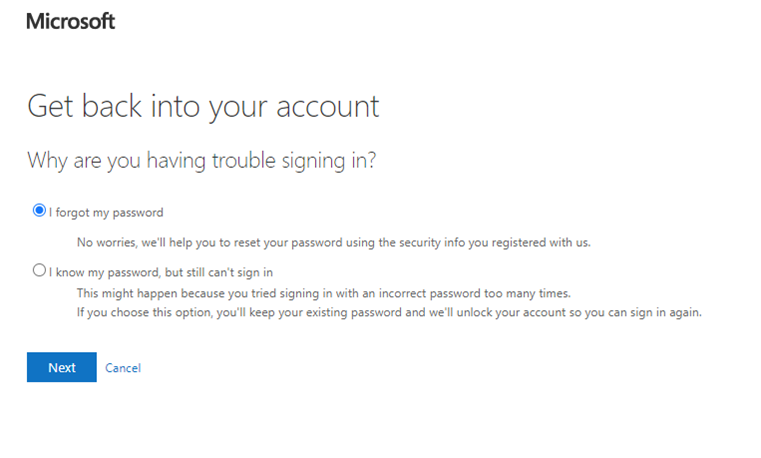Choose the unlock account without reset option

coord(39,270)
